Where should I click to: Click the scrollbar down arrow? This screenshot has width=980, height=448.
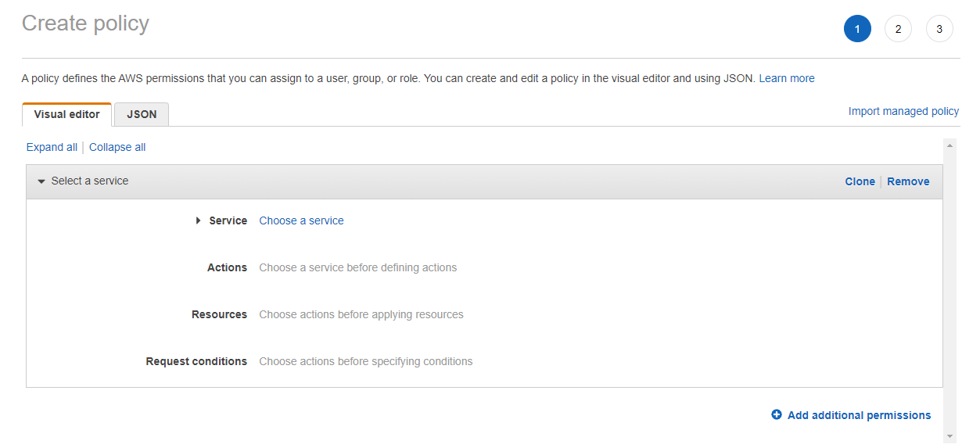[x=950, y=436]
